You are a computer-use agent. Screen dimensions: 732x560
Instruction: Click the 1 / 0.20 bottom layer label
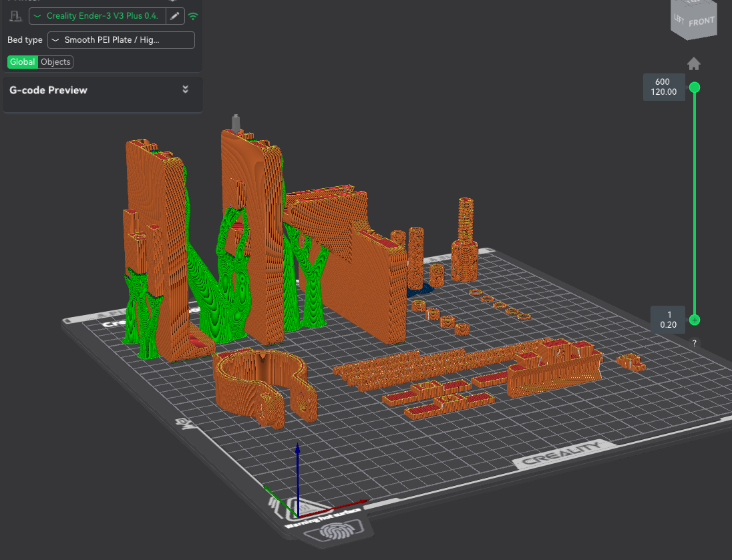tap(668, 320)
